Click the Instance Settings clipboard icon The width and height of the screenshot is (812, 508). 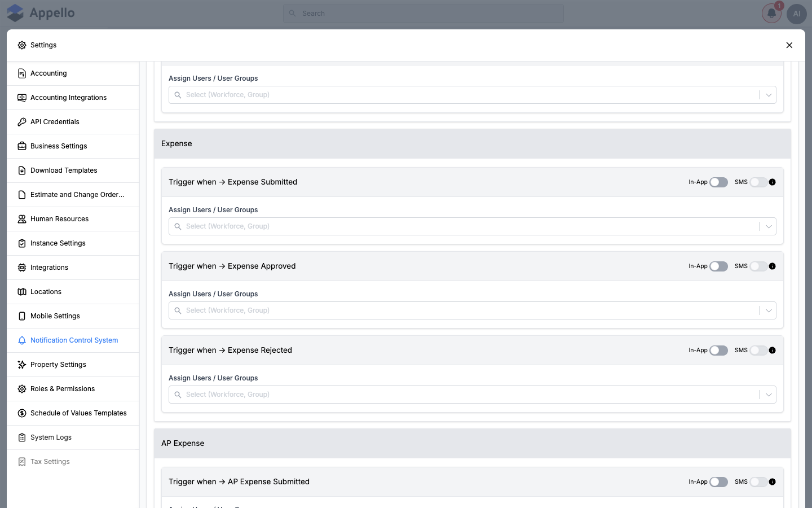pyautogui.click(x=22, y=243)
